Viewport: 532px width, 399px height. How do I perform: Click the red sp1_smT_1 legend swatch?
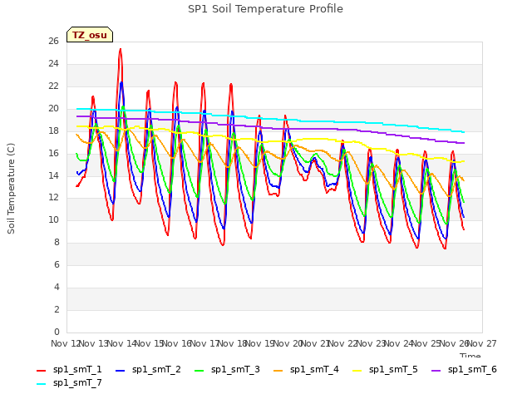[x=41, y=371]
